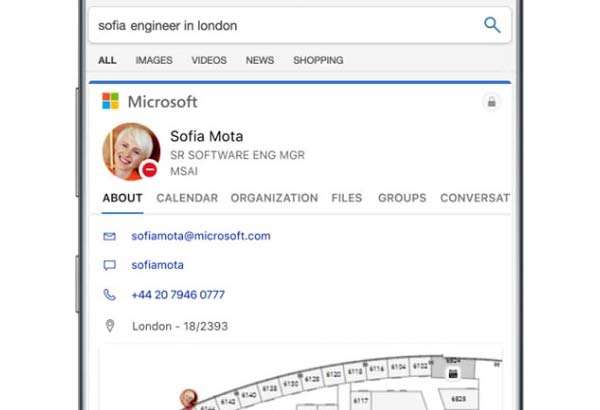Click the Microsoft logo icon

click(x=110, y=101)
